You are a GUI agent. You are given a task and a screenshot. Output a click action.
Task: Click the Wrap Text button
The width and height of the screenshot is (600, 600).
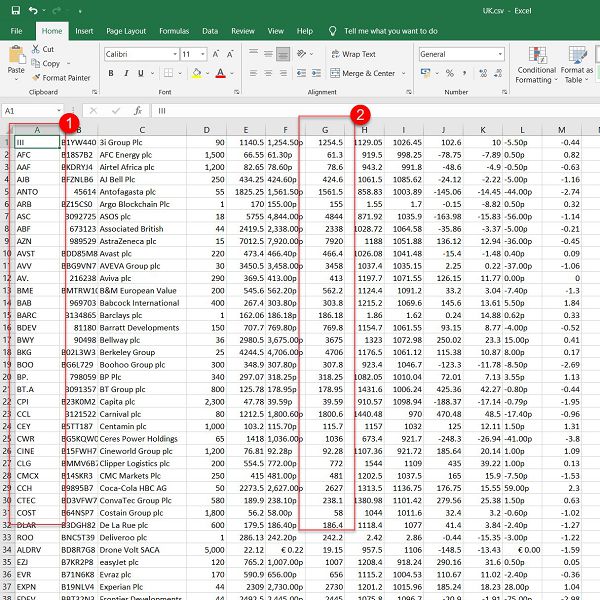tap(353, 54)
